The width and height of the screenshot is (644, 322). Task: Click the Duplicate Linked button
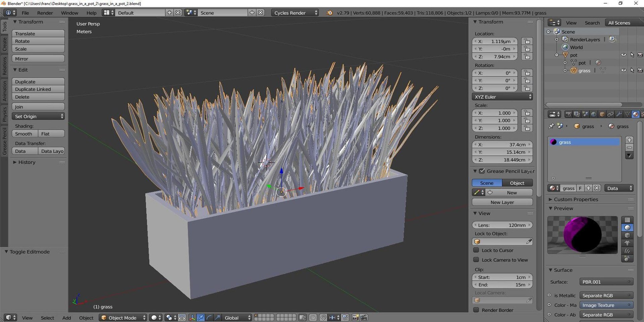(38, 89)
